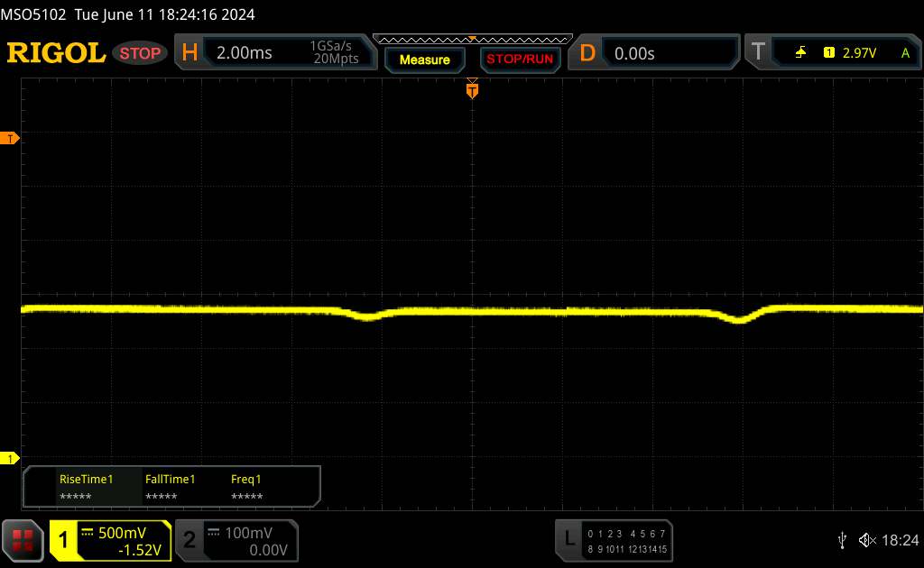Select the 500mV channel 1 scale
924x568 pixels.
pyautogui.click(x=122, y=533)
